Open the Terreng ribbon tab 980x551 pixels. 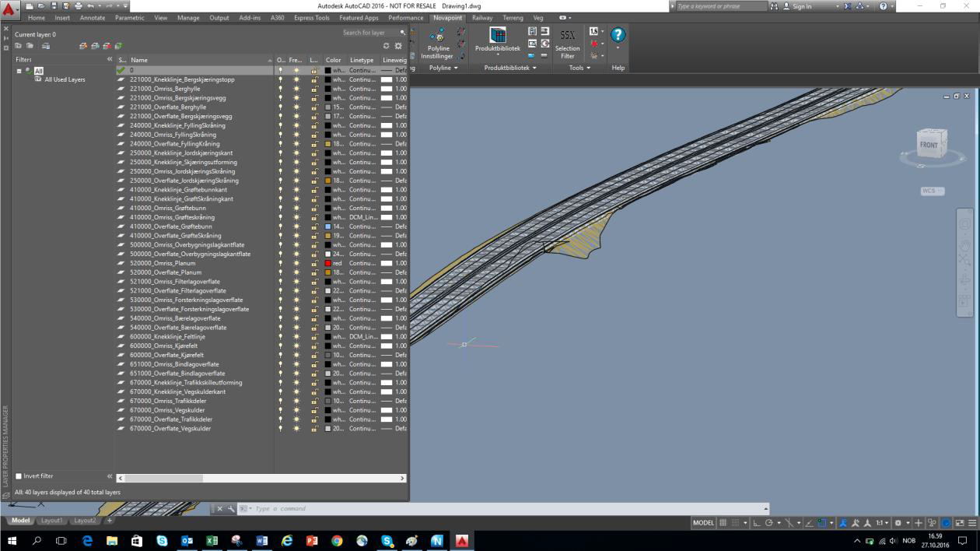[513, 17]
